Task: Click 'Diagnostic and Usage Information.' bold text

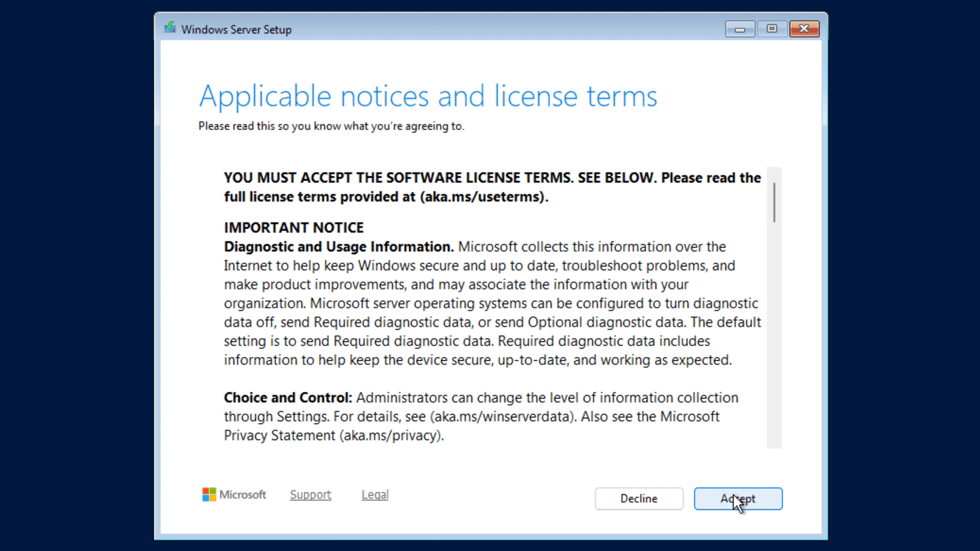Action: coord(339,247)
